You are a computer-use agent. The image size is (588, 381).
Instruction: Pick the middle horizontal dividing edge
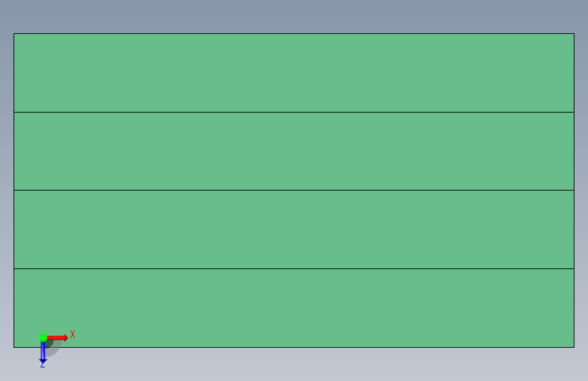(x=294, y=190)
